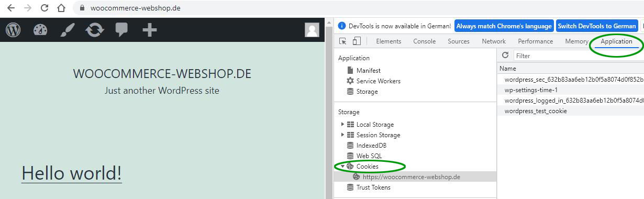Expand the Local Storage tree node
644x199 pixels.
342,125
